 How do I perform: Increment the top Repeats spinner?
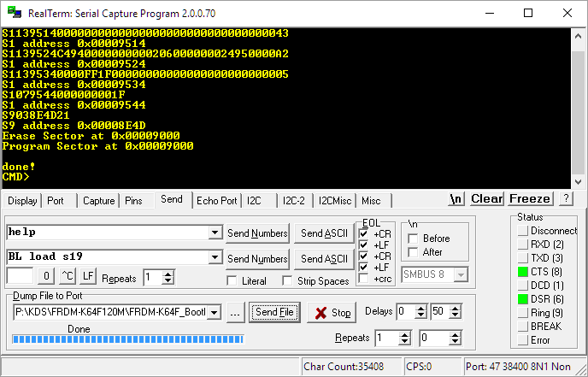point(169,273)
